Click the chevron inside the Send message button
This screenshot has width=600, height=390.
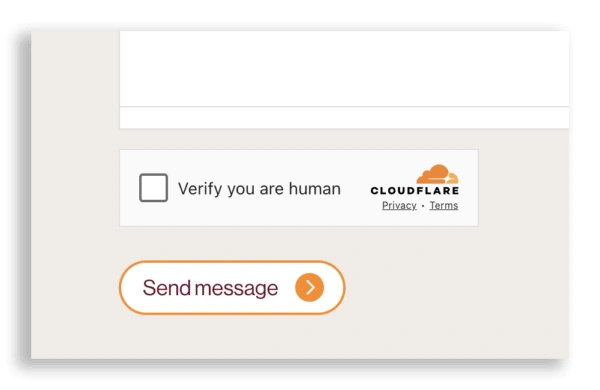tap(310, 287)
